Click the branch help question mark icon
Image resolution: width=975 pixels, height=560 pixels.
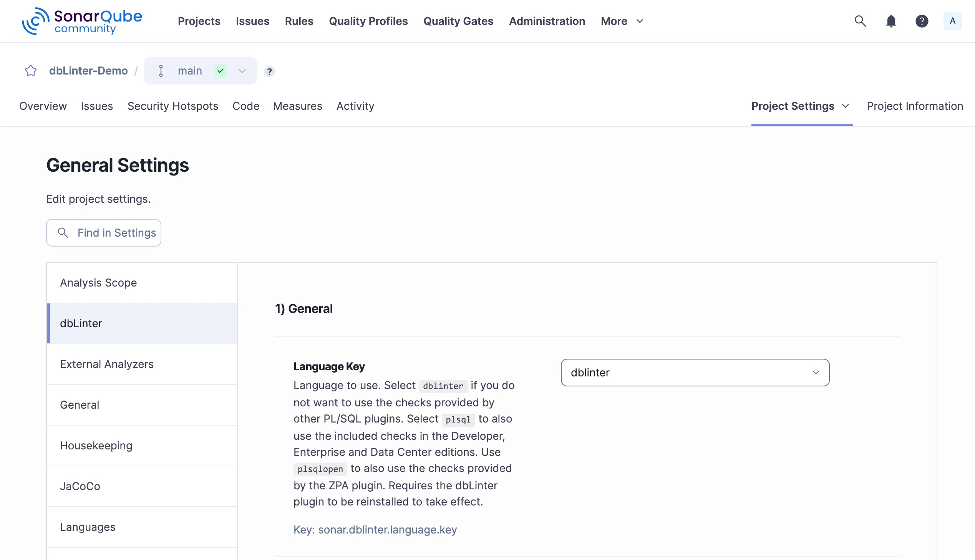[x=269, y=71]
